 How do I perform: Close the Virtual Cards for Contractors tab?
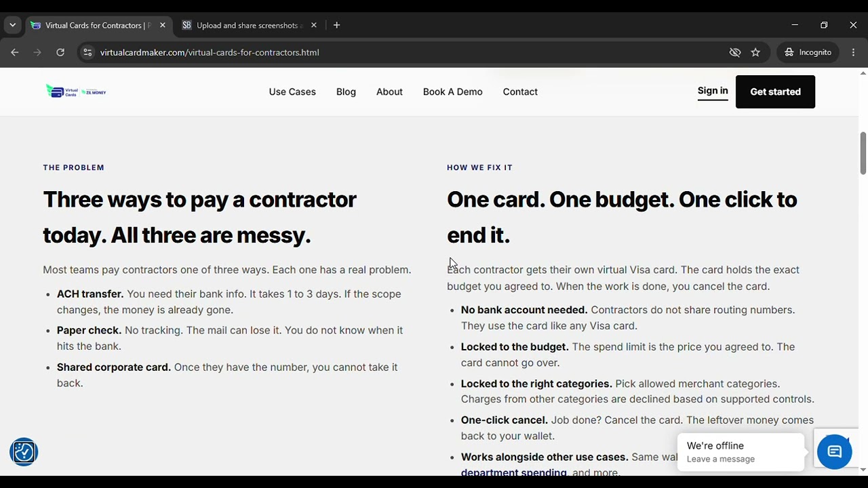tap(163, 25)
